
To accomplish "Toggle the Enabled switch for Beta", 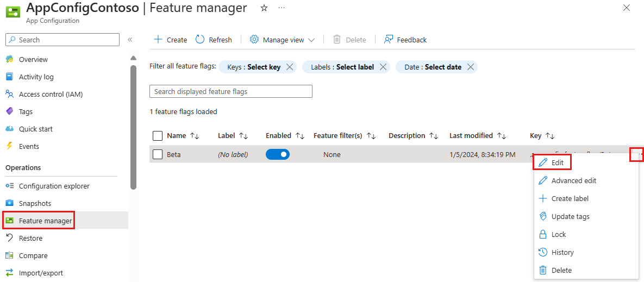I will (278, 154).
